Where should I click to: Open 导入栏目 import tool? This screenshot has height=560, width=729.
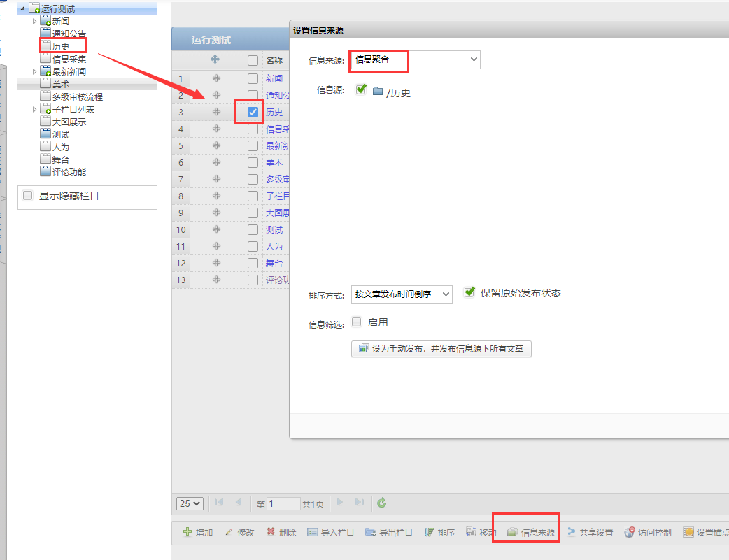[313, 533]
